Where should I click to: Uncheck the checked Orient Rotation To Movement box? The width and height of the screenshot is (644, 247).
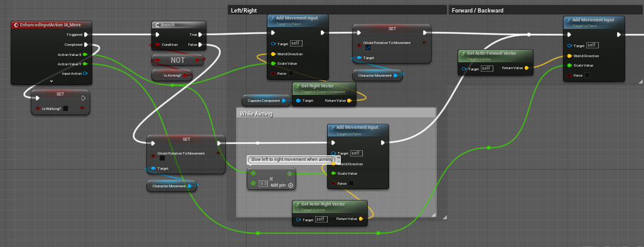pyautogui.click(x=368, y=48)
